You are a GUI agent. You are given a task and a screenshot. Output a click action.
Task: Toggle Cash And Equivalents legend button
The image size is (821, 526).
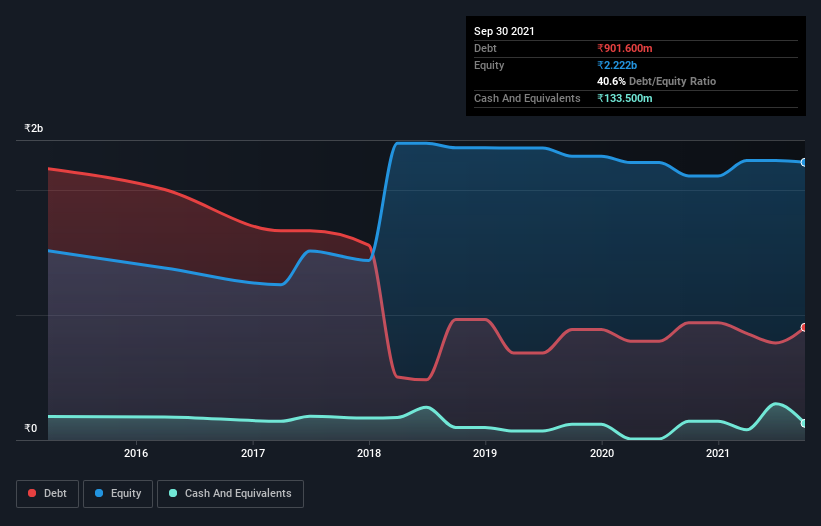pyautogui.click(x=230, y=494)
